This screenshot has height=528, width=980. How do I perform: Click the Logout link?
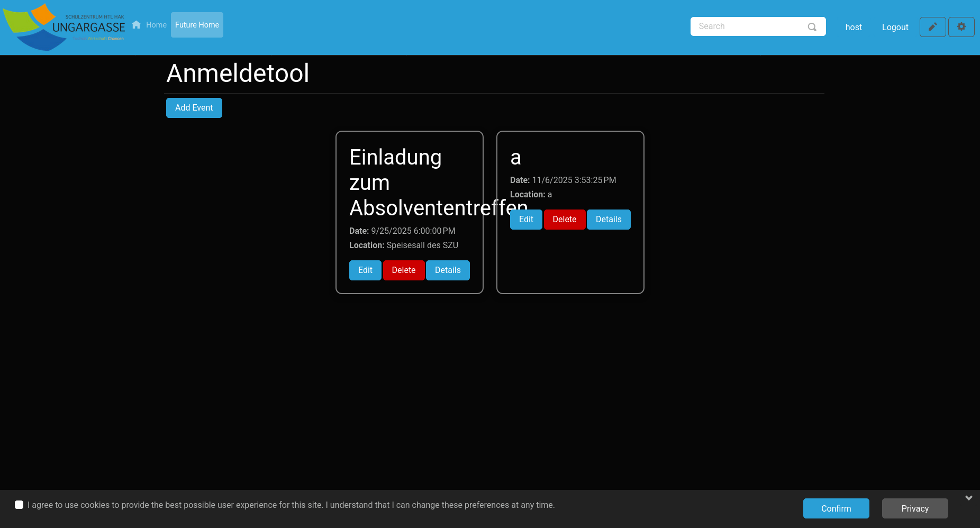click(x=895, y=28)
